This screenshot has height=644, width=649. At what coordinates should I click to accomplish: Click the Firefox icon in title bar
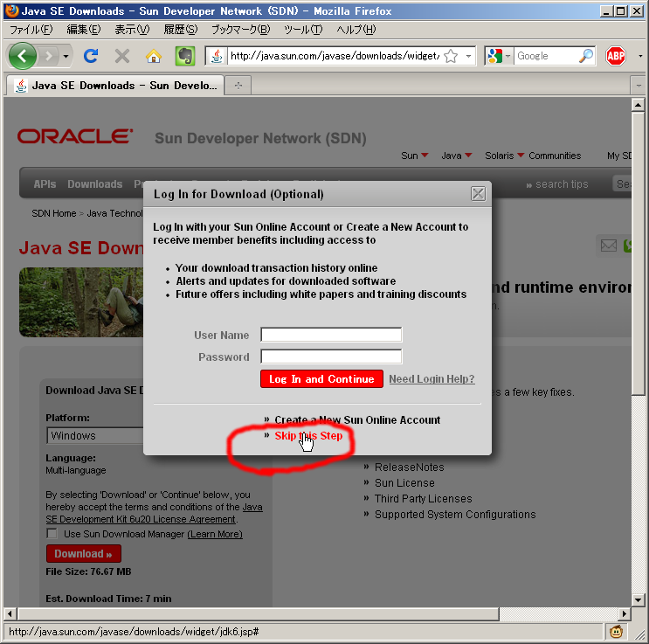click(x=11, y=10)
